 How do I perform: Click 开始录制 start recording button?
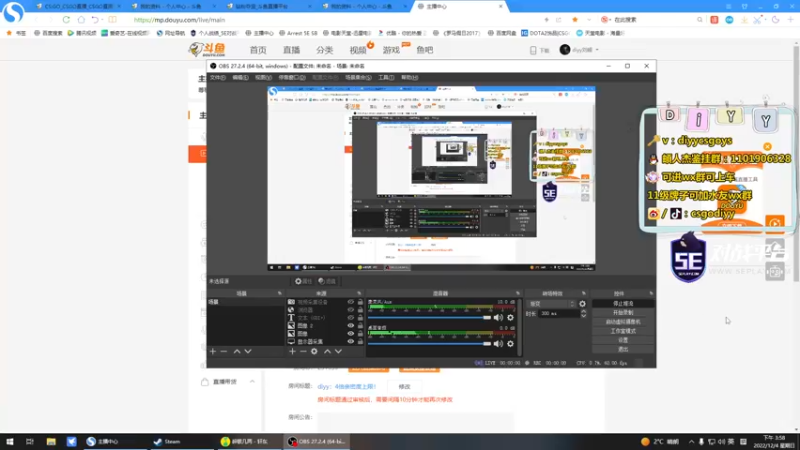coord(623,313)
